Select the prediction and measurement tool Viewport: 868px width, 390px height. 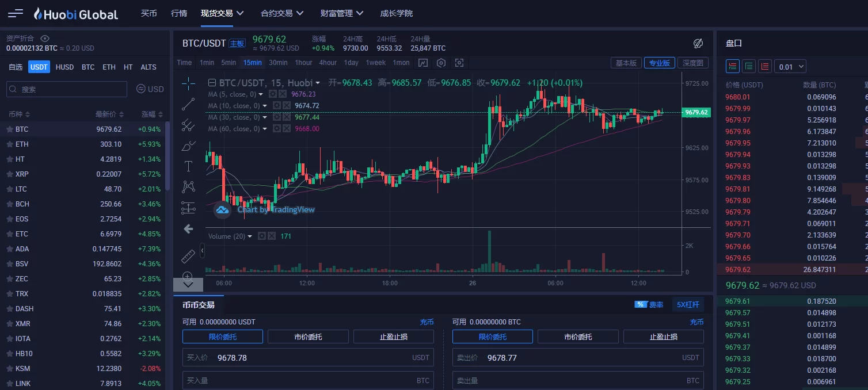click(x=188, y=208)
